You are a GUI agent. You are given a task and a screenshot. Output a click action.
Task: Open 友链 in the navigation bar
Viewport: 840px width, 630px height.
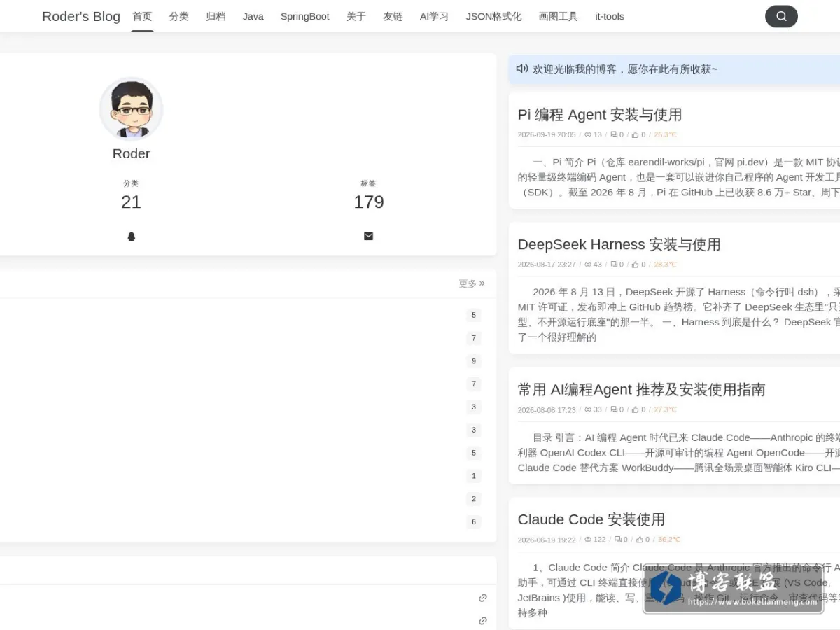tap(393, 16)
